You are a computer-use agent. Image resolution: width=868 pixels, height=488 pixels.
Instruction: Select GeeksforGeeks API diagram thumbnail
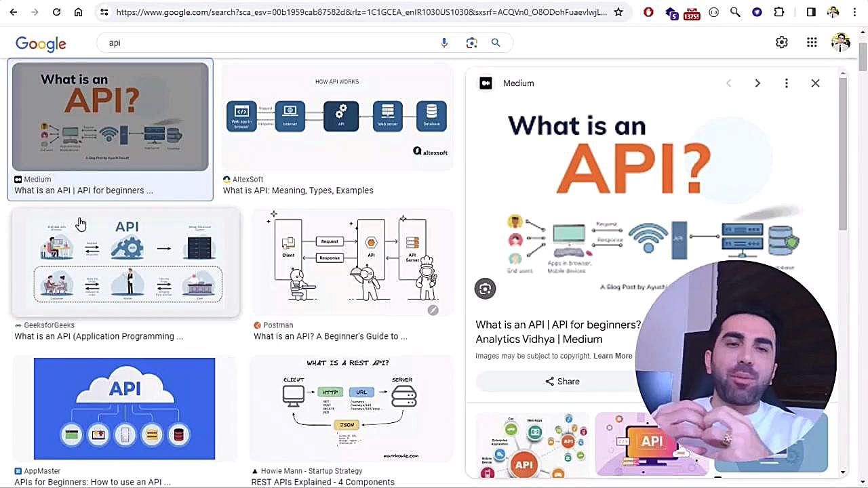click(x=125, y=263)
